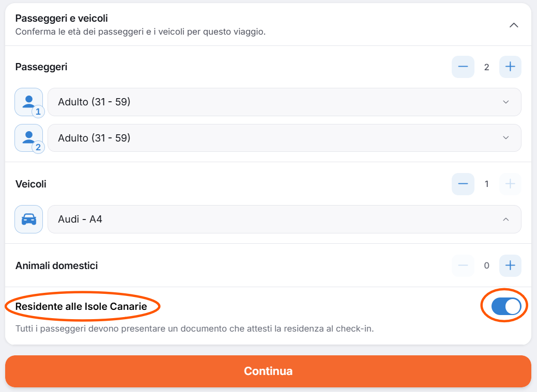537x392 pixels.
Task: Click the up chevron in the Audi field
Action: [506, 219]
